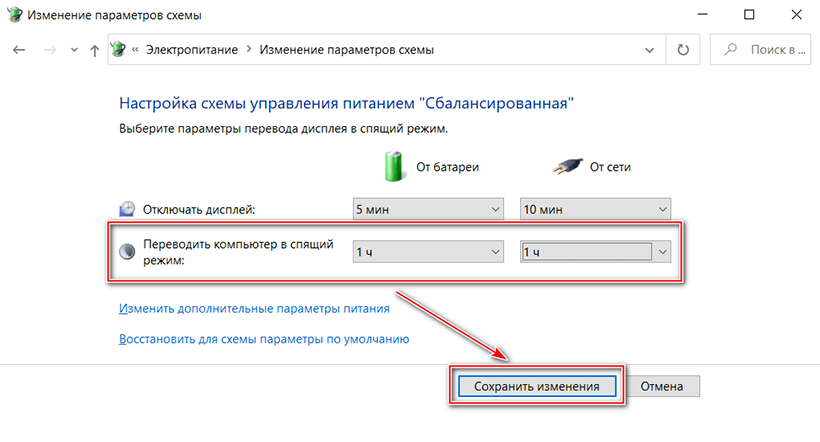Click the sleep mode moon icon

tap(127, 252)
